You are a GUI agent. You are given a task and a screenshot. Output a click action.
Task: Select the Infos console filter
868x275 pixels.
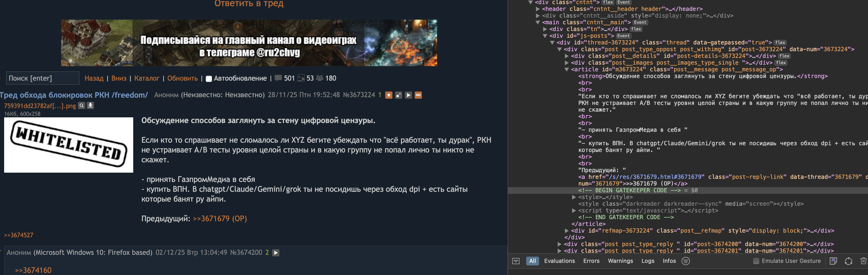click(669, 261)
